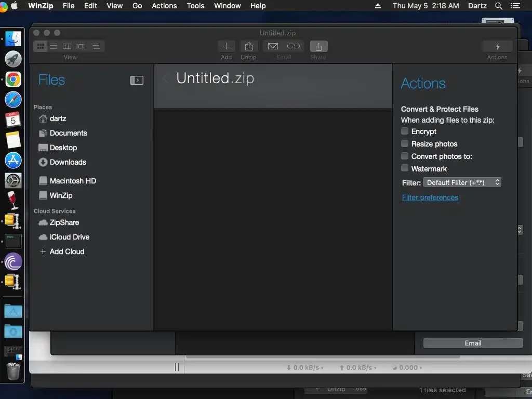The width and height of the screenshot is (532, 399).
Task: Click the Unzip toolbar icon
Action: 249,46
